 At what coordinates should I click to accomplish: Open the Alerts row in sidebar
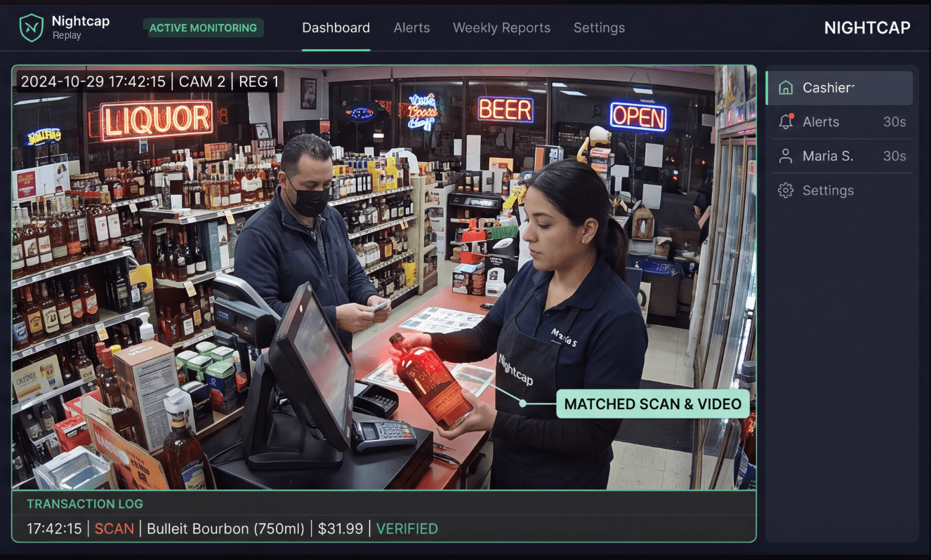click(x=842, y=122)
